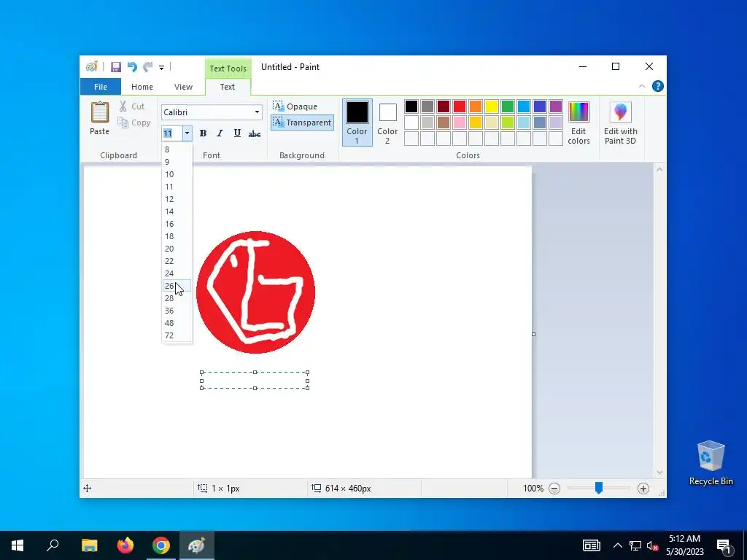The height and width of the screenshot is (560, 747).
Task: Toggle Strikethrough text formatting
Action: tap(255, 133)
